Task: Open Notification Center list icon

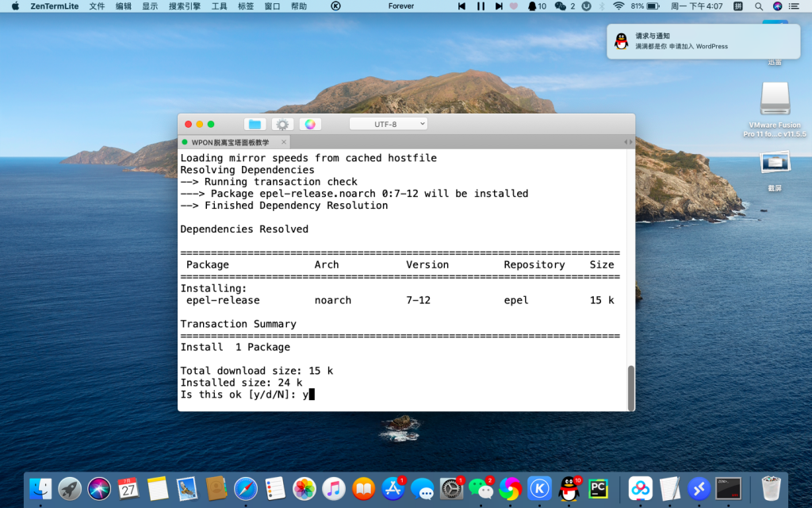Action: tap(794, 6)
